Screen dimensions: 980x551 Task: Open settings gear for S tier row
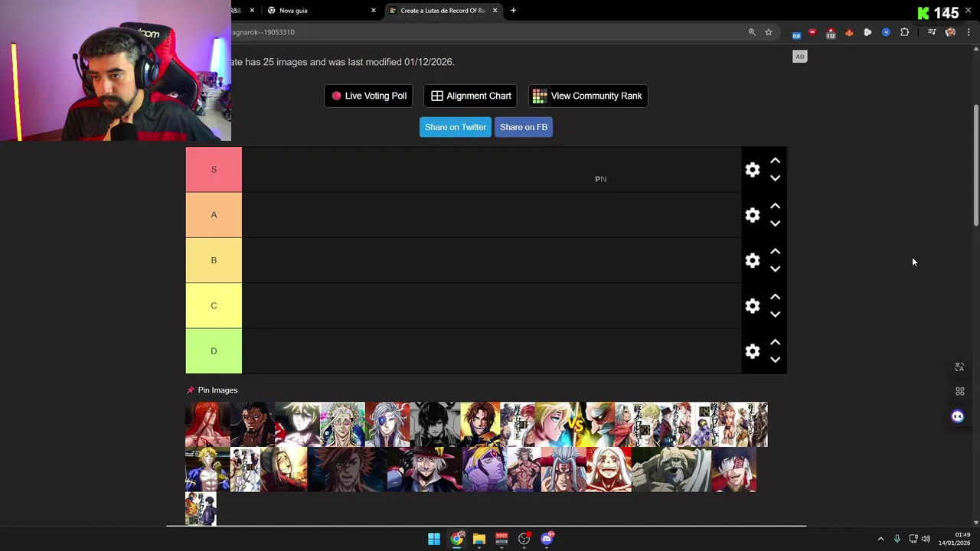(753, 169)
